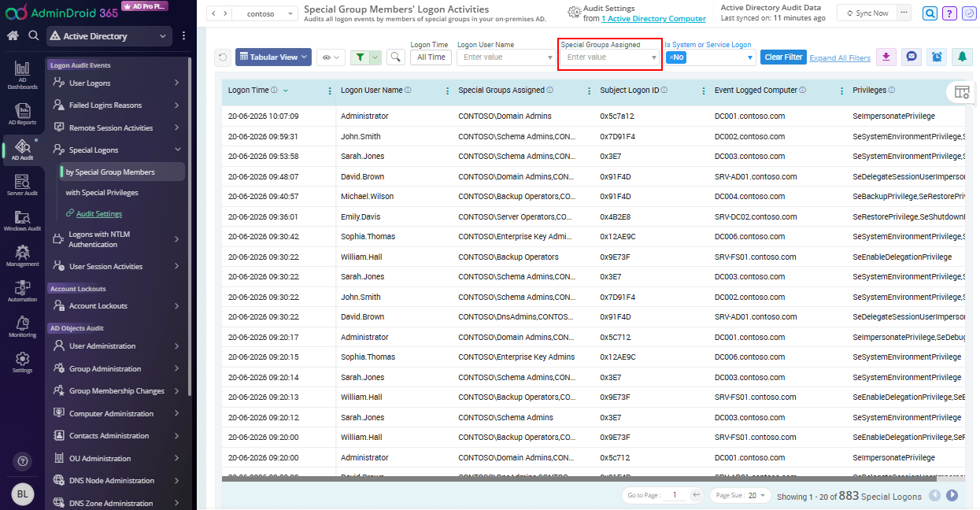Open the Logon Time column options menu

329,91
